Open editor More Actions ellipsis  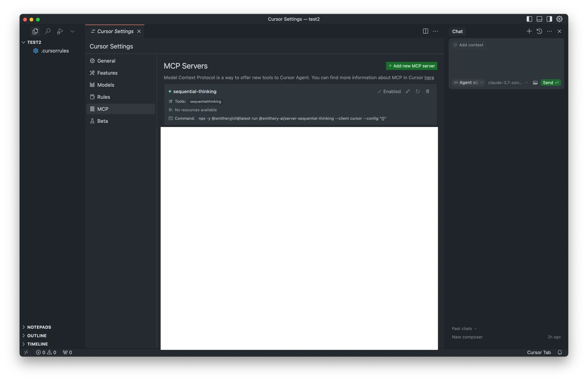pyautogui.click(x=436, y=31)
